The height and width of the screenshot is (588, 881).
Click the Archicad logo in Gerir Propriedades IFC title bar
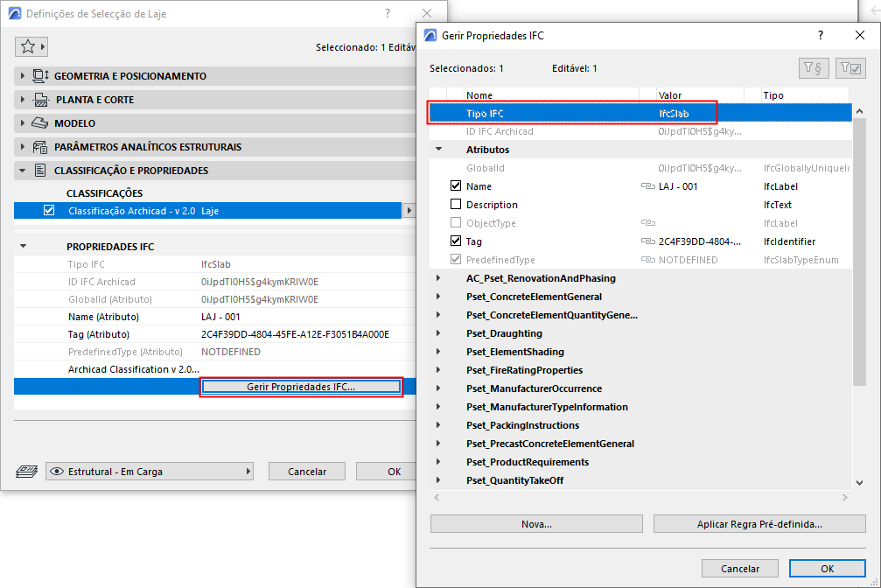[x=430, y=35]
